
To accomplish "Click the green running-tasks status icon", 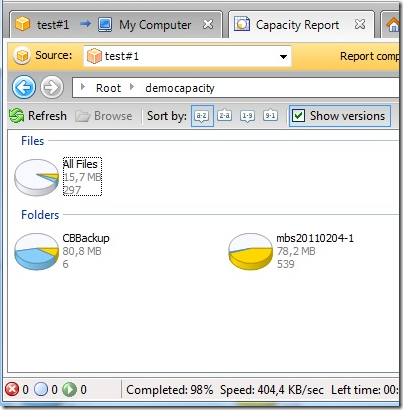I will point(69,389).
